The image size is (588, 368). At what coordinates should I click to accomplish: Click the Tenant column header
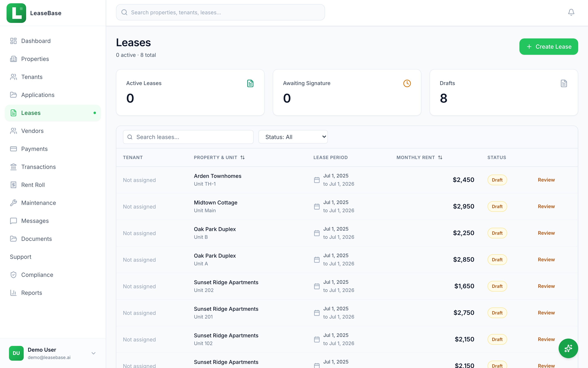click(133, 158)
